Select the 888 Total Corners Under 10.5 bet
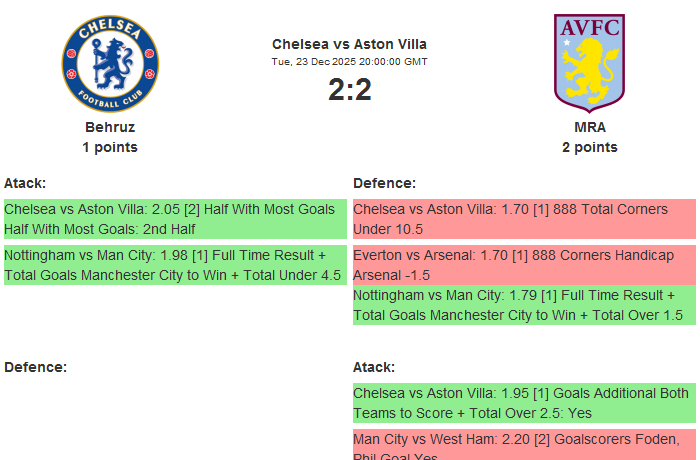 pos(524,219)
